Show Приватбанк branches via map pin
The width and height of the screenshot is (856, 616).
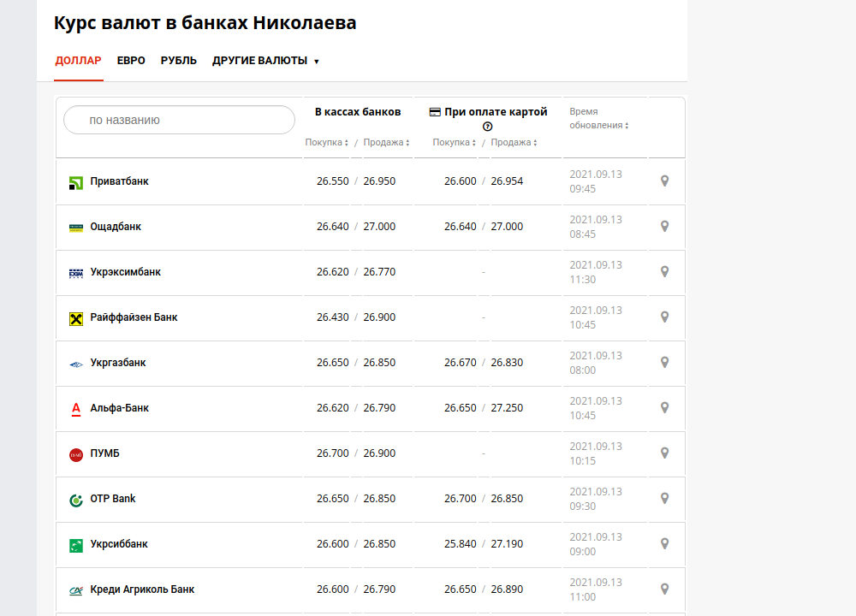tap(664, 181)
